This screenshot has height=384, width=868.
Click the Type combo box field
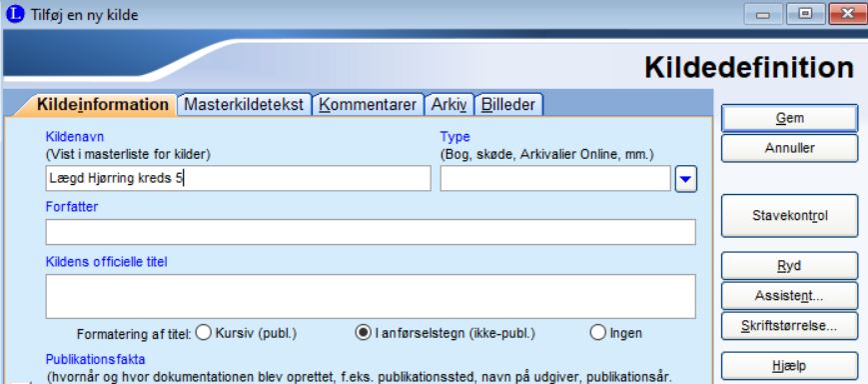point(555,178)
